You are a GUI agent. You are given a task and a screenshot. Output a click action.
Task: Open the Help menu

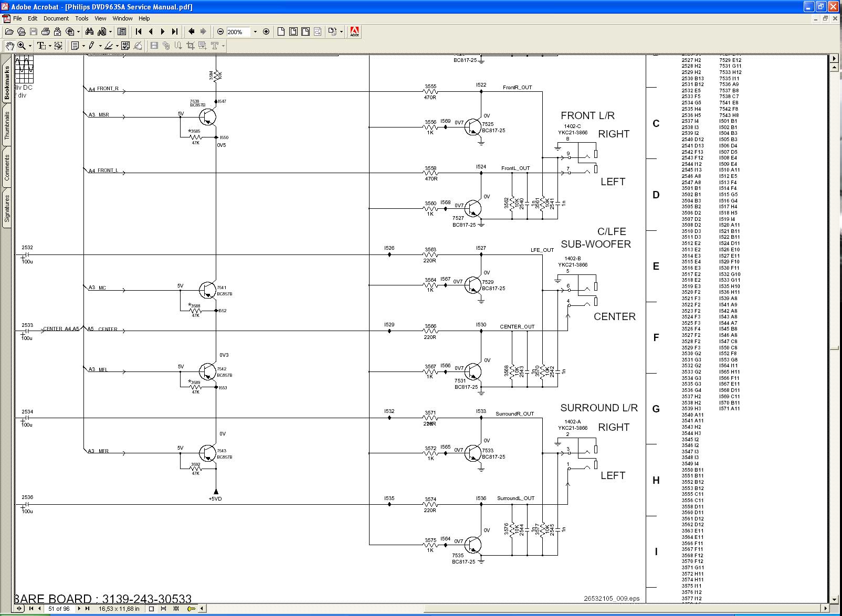144,18
